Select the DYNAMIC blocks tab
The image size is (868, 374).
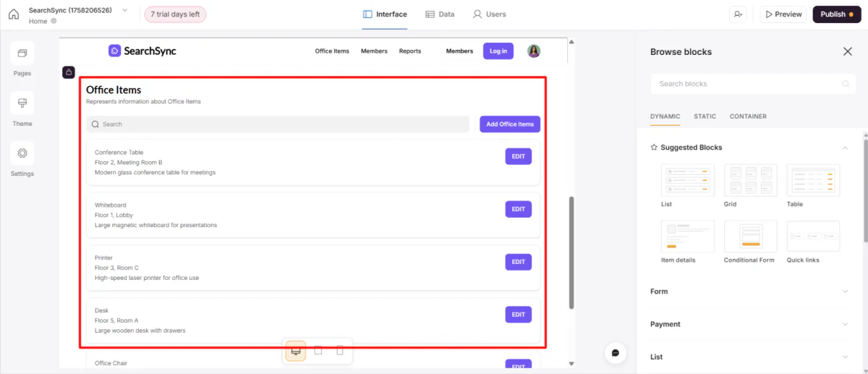click(665, 116)
